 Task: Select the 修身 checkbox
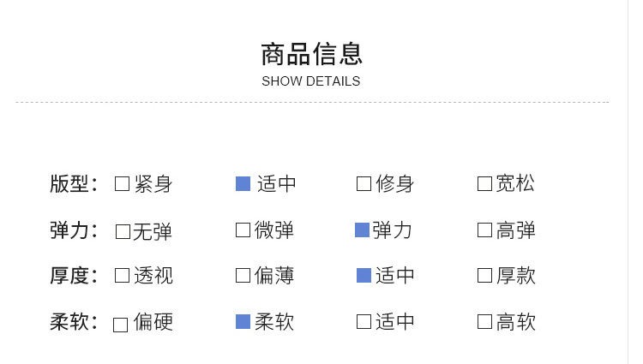(x=364, y=183)
